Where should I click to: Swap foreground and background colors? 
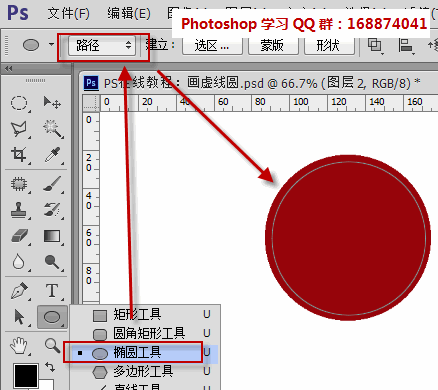tap(50, 367)
